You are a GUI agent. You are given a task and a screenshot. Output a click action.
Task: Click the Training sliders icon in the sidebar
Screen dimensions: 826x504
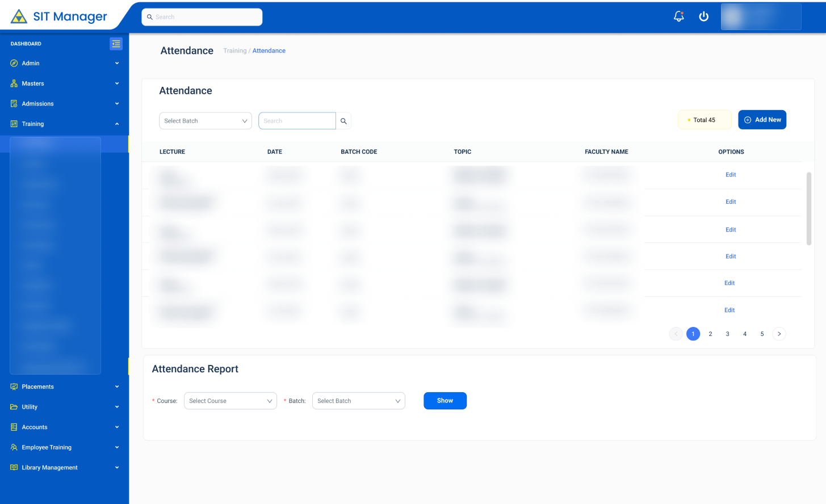click(x=14, y=124)
